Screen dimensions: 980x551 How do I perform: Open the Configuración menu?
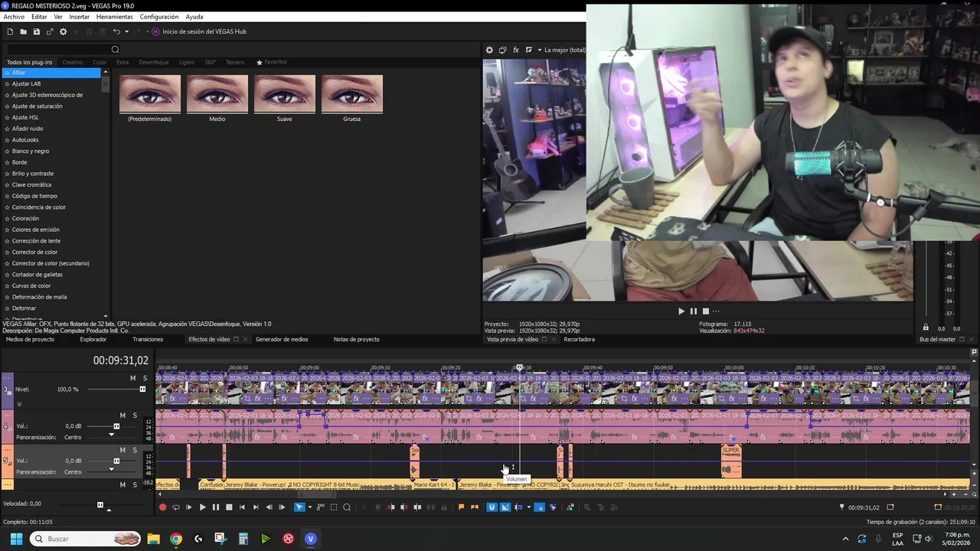[x=159, y=17]
